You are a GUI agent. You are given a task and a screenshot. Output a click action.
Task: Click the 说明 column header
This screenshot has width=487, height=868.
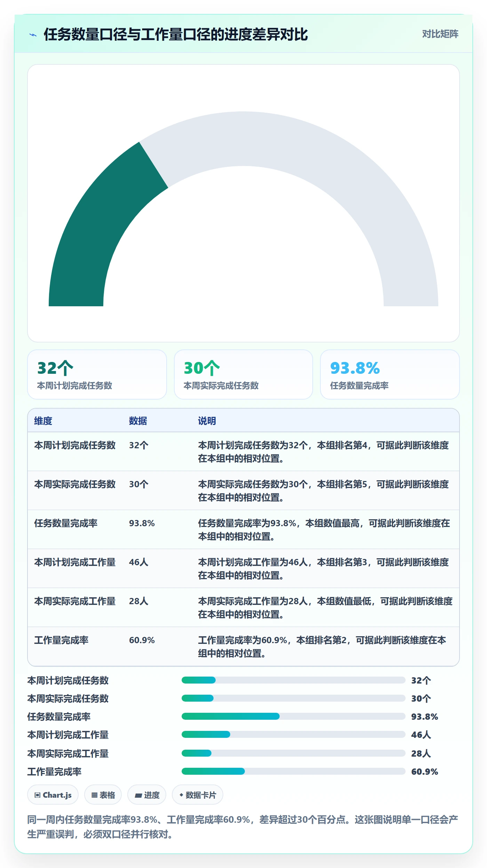pos(207,421)
